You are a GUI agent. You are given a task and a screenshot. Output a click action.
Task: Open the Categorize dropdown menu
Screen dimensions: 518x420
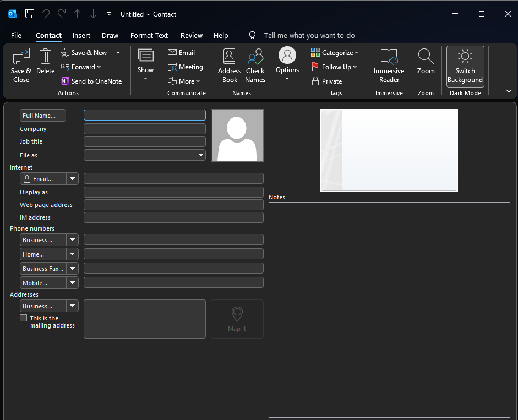[x=335, y=53]
